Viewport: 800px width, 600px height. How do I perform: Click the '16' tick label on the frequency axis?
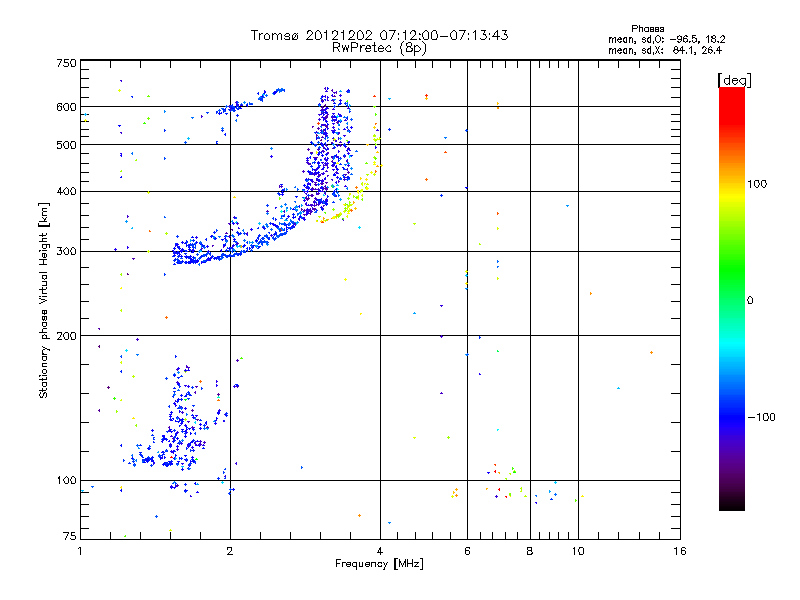pos(680,551)
